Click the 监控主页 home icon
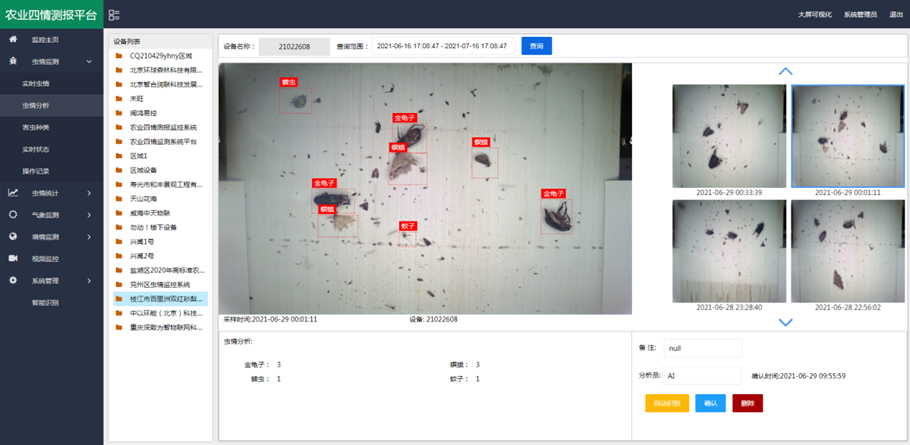The width and height of the screenshot is (910, 445). [x=13, y=39]
